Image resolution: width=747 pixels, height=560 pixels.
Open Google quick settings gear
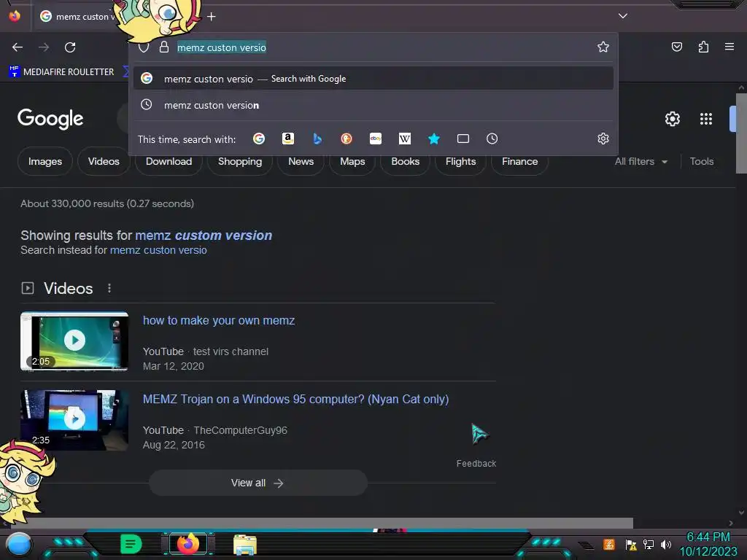(672, 119)
